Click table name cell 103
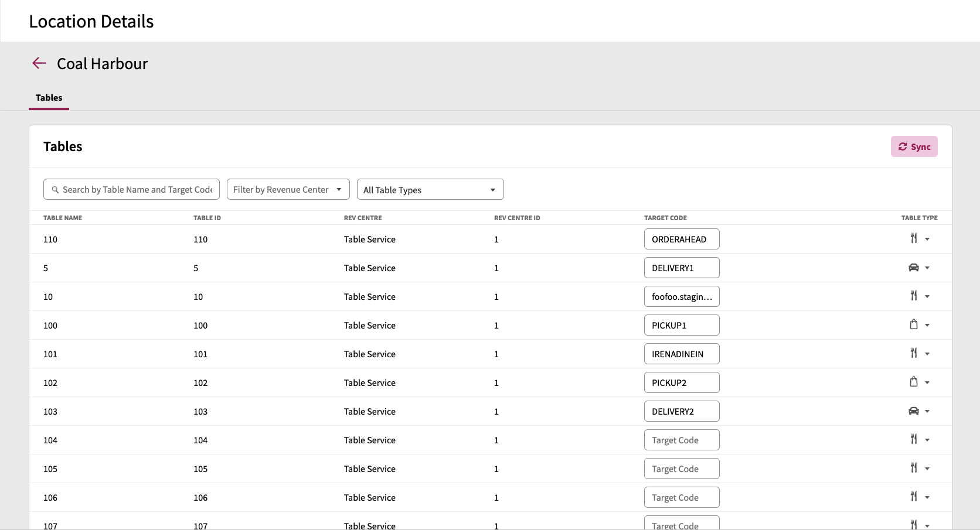980x530 pixels. tap(50, 411)
